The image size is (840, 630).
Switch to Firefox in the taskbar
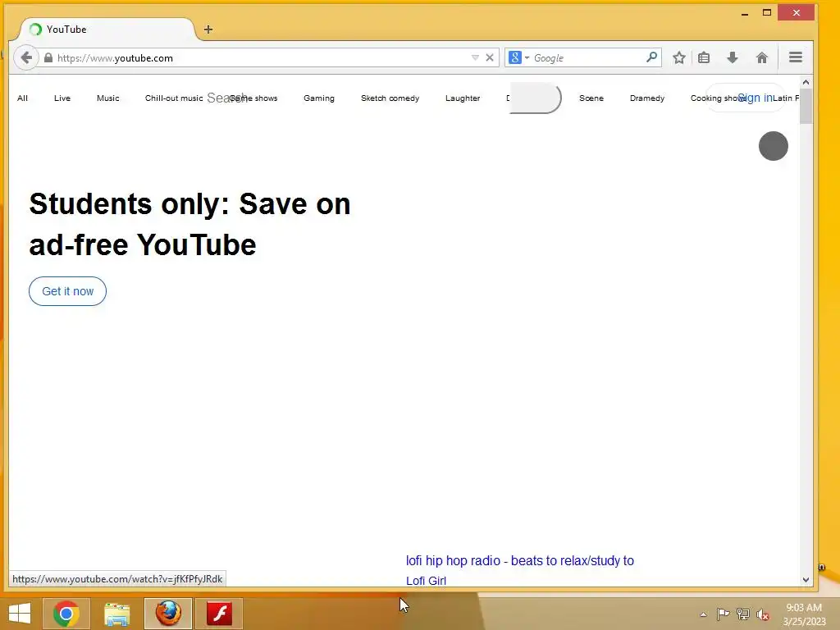click(x=168, y=614)
